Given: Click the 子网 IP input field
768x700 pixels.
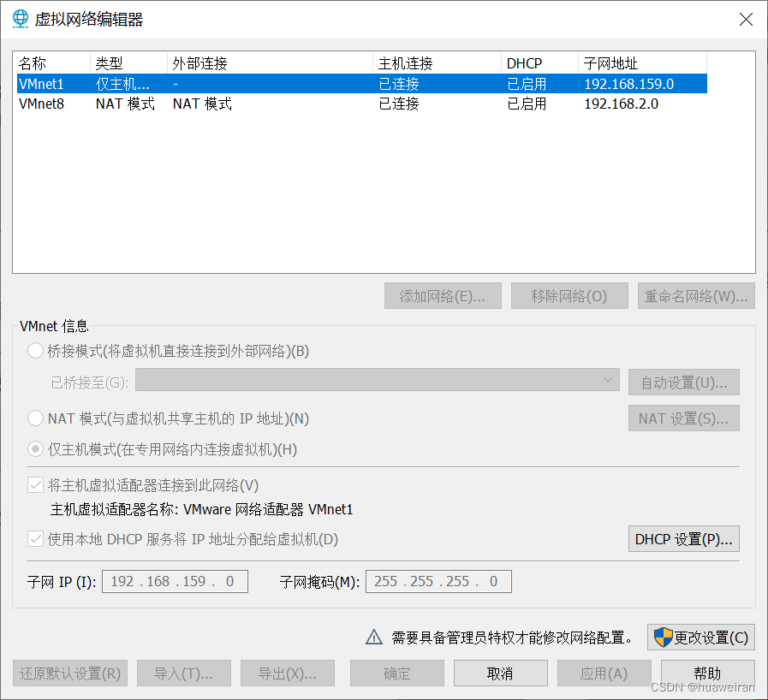Looking at the screenshot, I should [175, 581].
